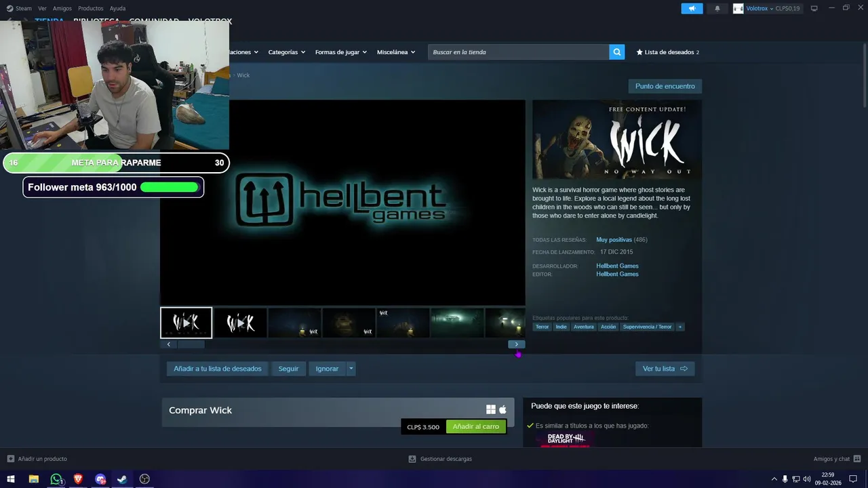Screen dimensions: 868x488
Task: Click the Windows platform icon by Comprar Wick
Action: (x=491, y=409)
